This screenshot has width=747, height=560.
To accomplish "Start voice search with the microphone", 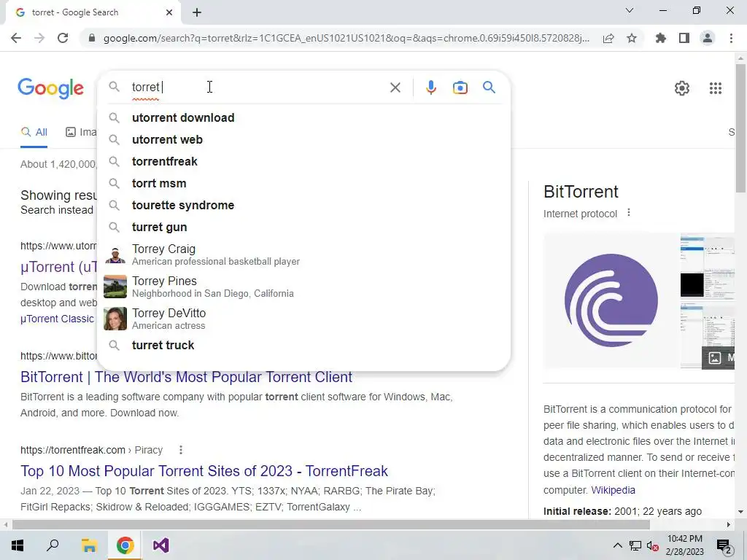I will click(430, 87).
